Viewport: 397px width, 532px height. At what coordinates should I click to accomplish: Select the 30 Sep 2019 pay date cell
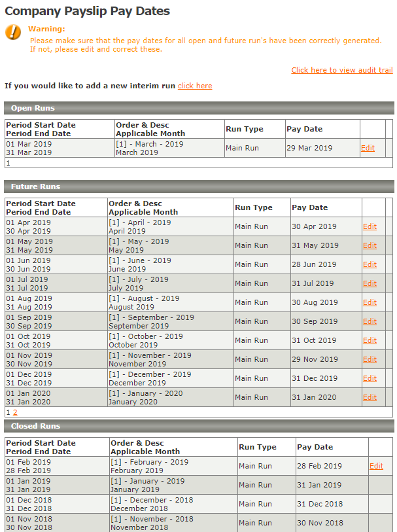[326, 322]
